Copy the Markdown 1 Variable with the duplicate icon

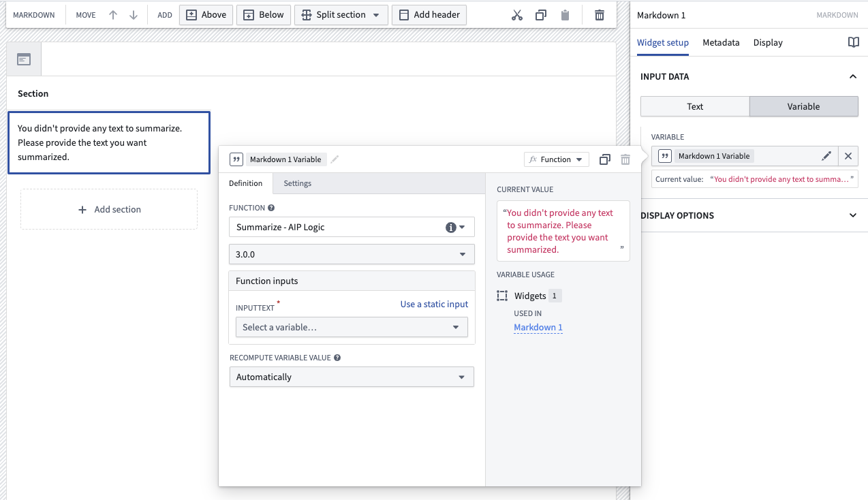click(x=604, y=159)
